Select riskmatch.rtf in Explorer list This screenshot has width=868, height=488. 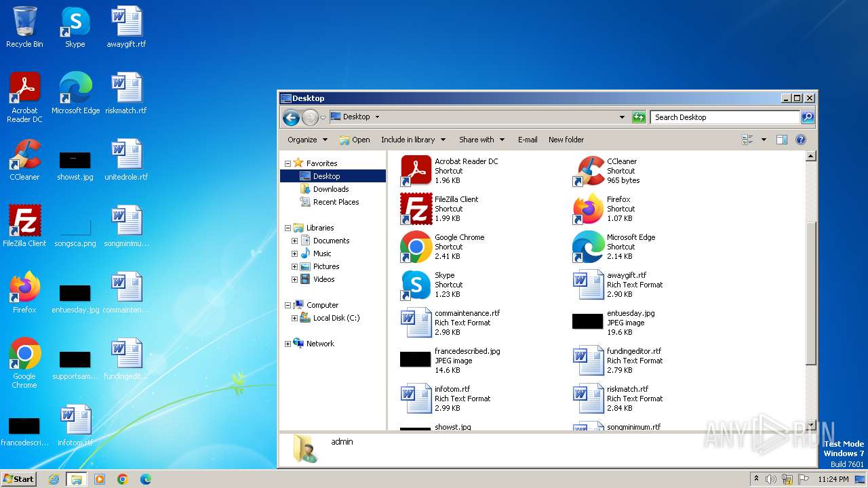618,399
